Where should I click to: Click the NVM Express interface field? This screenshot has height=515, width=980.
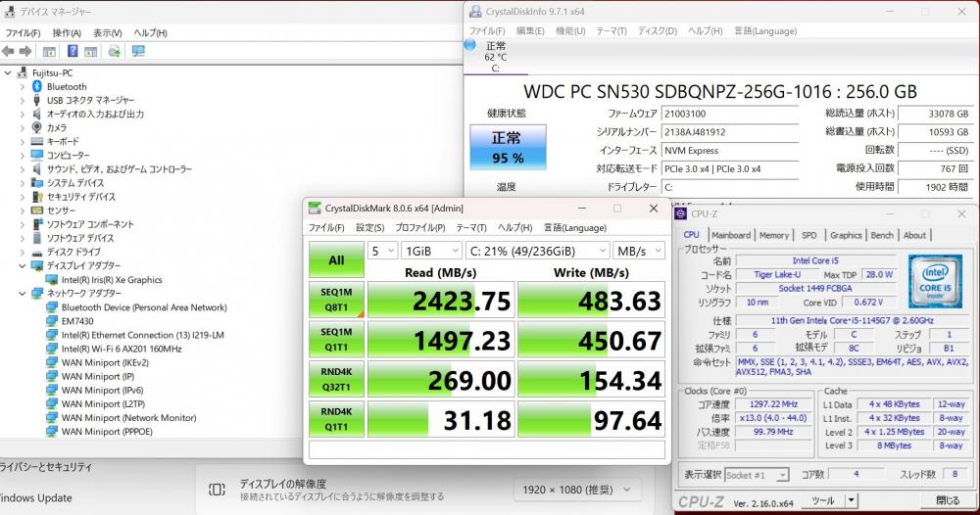pos(730,151)
